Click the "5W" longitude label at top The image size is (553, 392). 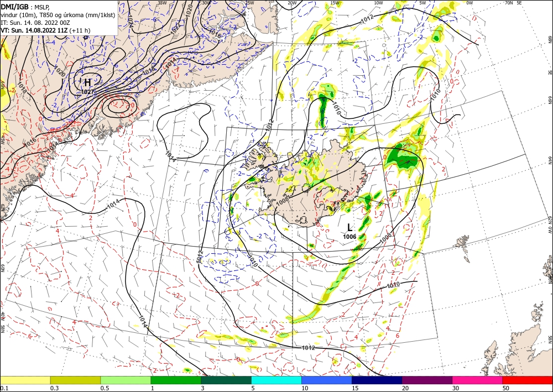(423, 2)
